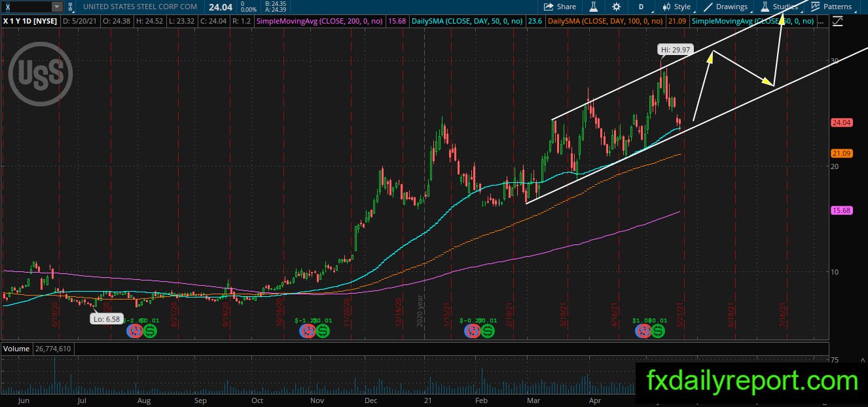This screenshot has width=868, height=407.
Task: Click the 24.04 last price in header
Action: 221,7
